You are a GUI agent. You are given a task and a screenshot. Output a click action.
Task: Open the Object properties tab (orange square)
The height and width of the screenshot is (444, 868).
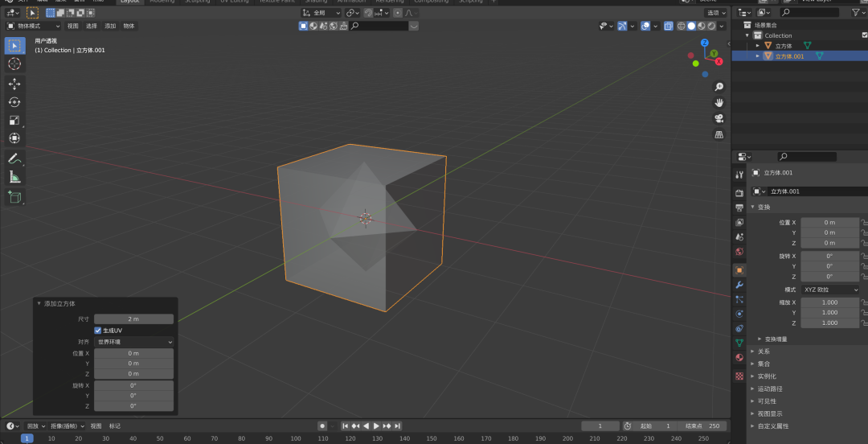tap(739, 270)
